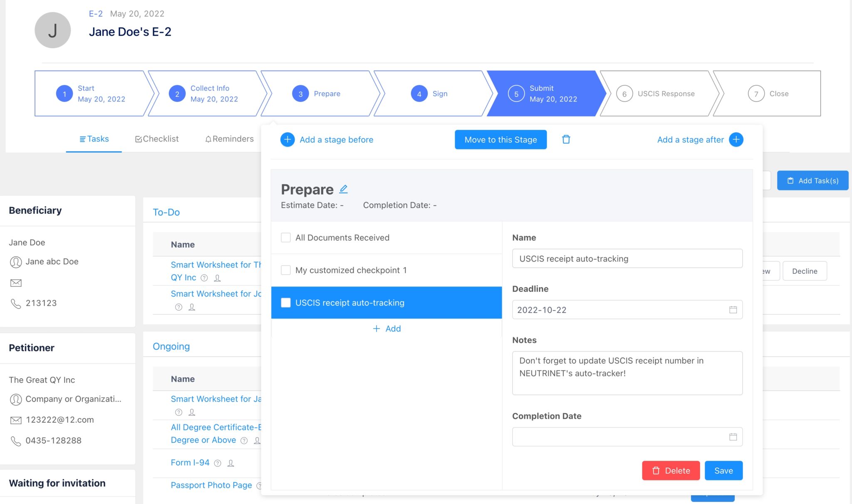
Task: Click the question mark icon beside Form I-94
Action: click(x=218, y=462)
